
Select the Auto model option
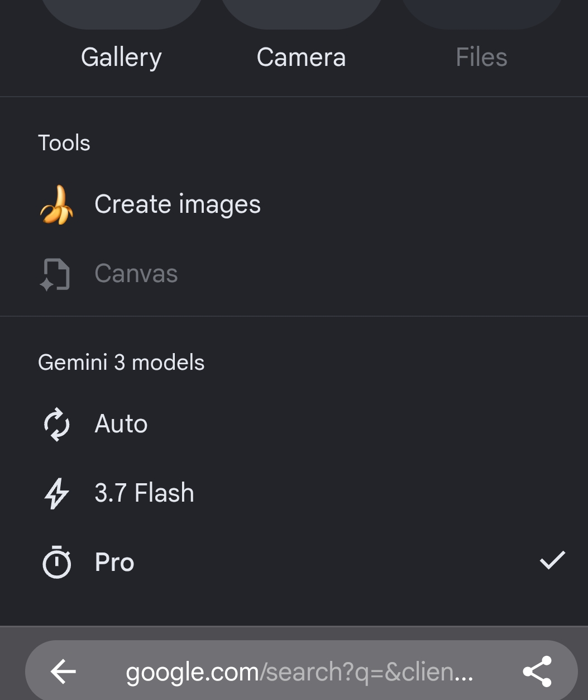[294, 424]
